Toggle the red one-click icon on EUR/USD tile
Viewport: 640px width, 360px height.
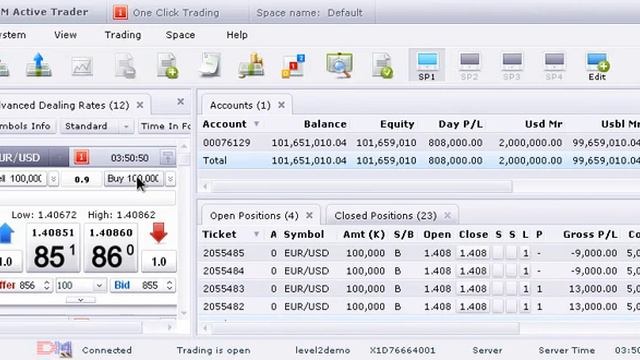click(82, 157)
